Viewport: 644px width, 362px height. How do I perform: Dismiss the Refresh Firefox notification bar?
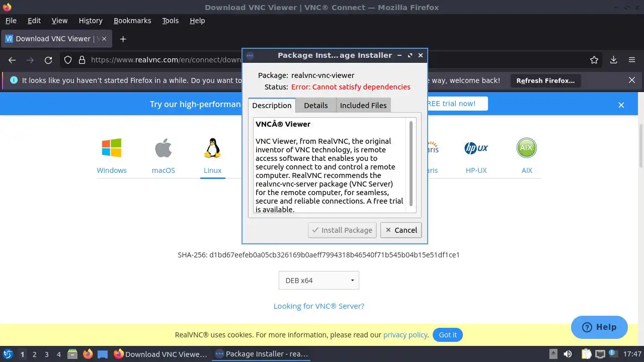[632, 80]
